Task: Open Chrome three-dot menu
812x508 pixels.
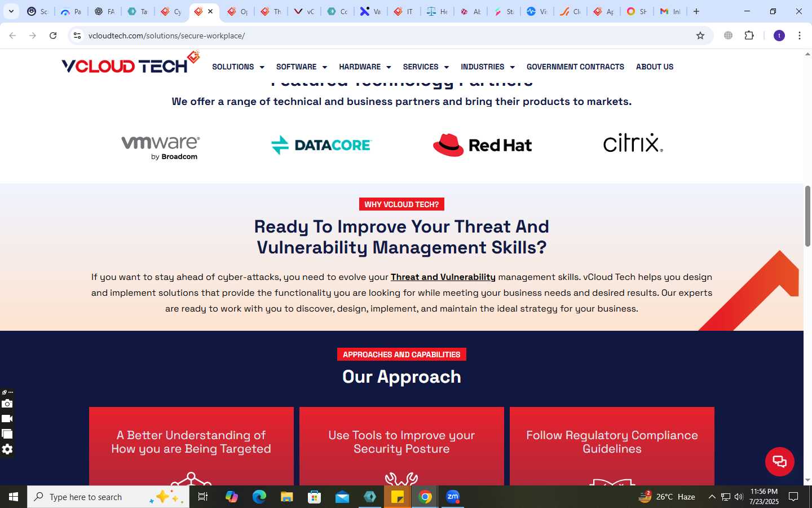Action: (800, 36)
